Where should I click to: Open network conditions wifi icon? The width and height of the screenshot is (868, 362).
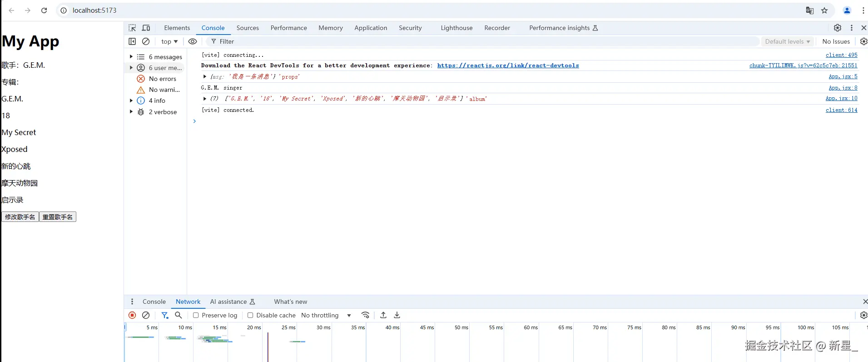(365, 315)
